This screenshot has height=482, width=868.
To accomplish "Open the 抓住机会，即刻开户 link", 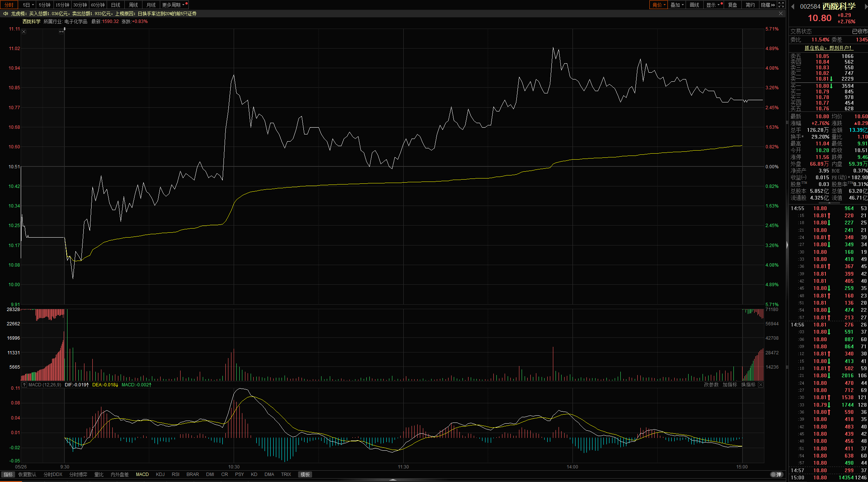I will pos(828,48).
